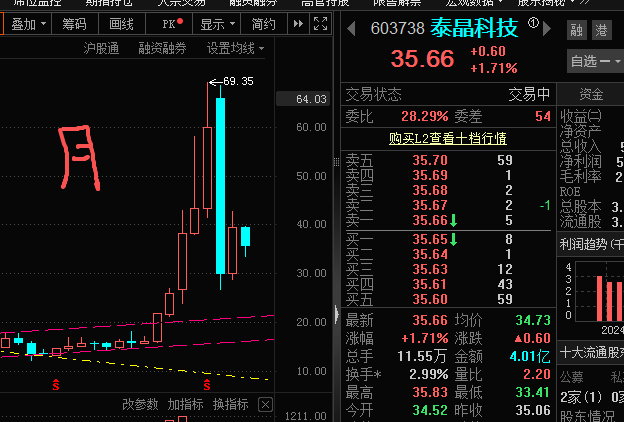Viewport: 624px width, 422px height.
Task: Select the 卖三 35.68 ask price
Action: click(430, 190)
